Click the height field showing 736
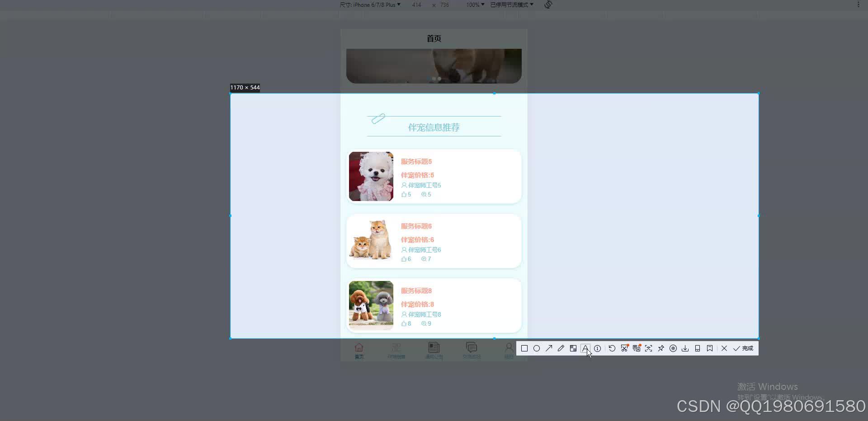 [445, 5]
